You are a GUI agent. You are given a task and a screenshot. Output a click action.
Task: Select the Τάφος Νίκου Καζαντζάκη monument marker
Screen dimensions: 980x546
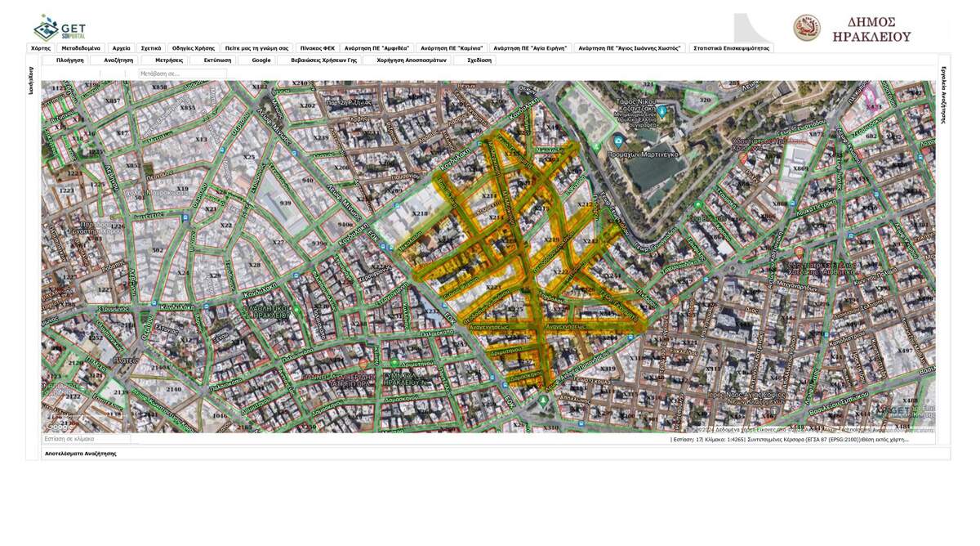point(661,110)
